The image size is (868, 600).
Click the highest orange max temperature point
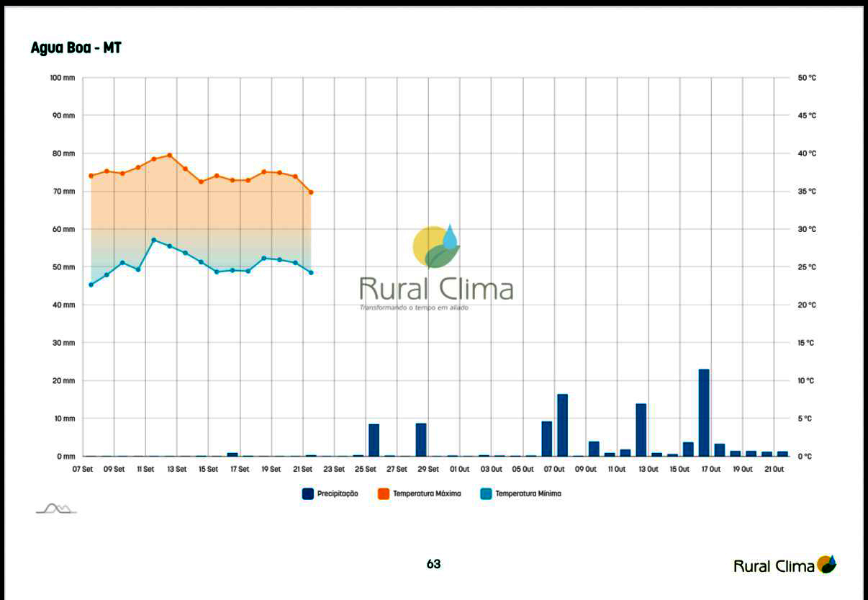coord(170,155)
